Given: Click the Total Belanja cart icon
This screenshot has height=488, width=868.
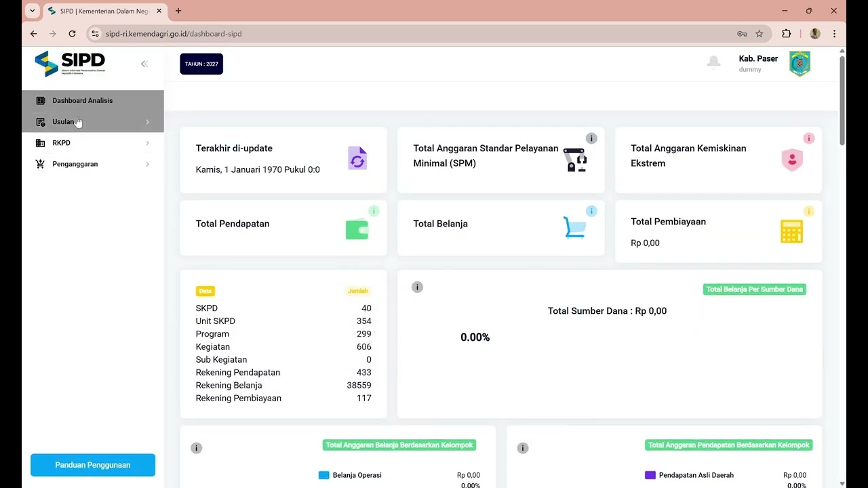Looking at the screenshot, I should point(574,228).
